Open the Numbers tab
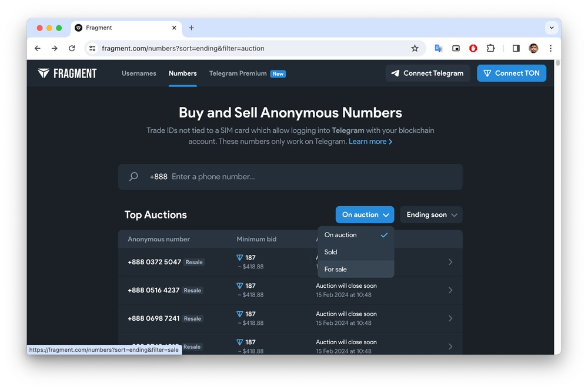Image resolution: width=588 pixels, height=390 pixels. pos(183,73)
